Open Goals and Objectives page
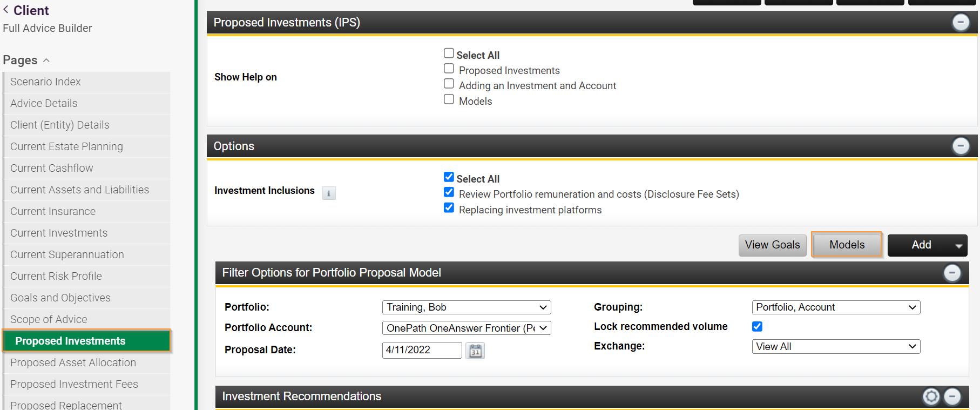This screenshot has height=410, width=980. point(87,298)
